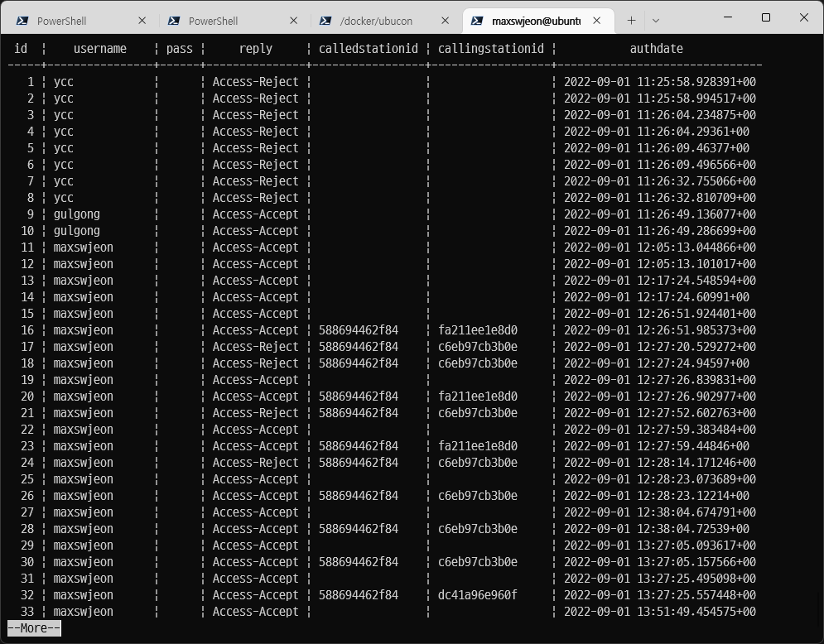Close the /docker/ubucon tab
824x644 pixels.
[x=446, y=21]
